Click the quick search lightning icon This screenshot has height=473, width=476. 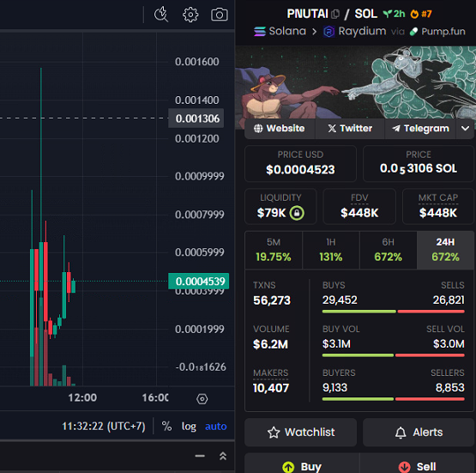point(161,15)
